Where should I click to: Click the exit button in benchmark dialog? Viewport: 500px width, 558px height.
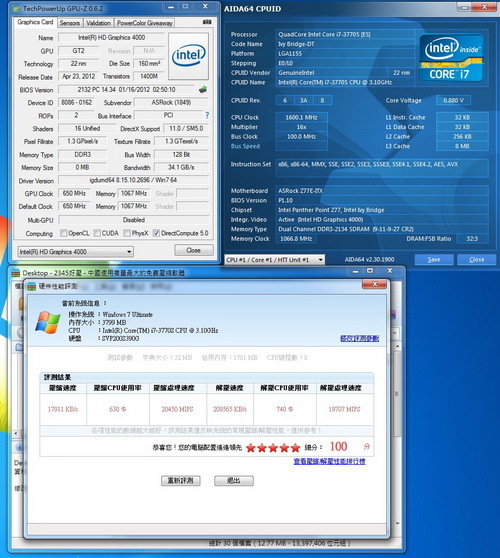(x=234, y=480)
